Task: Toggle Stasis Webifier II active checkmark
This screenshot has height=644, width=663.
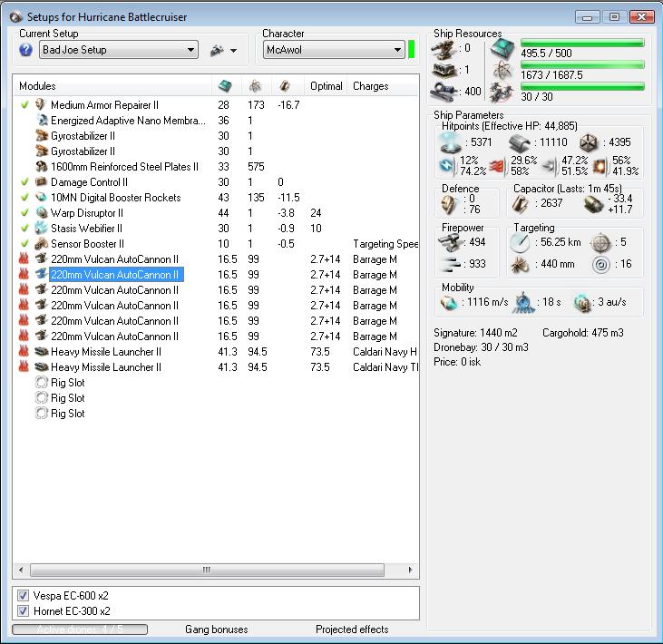Action: [24, 228]
